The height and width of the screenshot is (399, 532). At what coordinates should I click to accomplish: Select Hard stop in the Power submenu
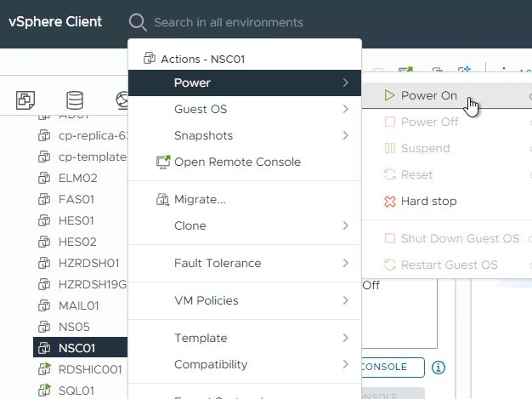click(447, 201)
